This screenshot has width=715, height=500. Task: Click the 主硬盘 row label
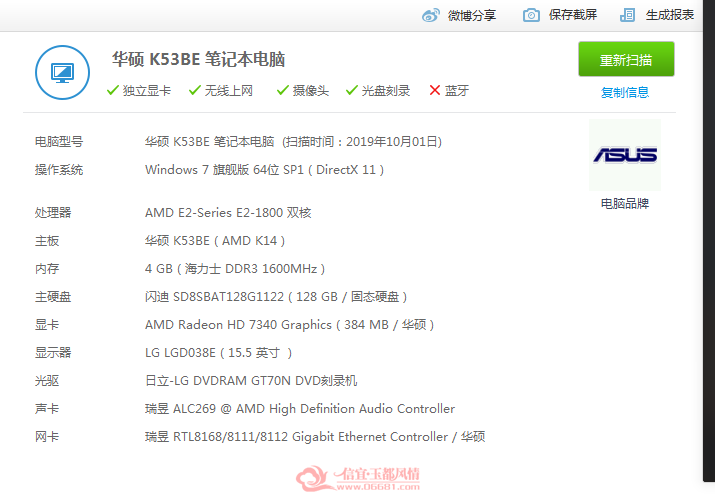(x=53, y=297)
